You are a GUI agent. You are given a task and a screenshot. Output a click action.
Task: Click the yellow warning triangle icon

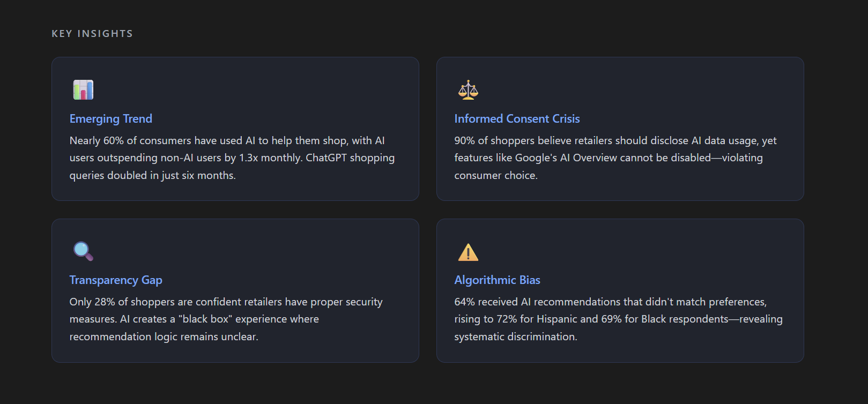468,252
